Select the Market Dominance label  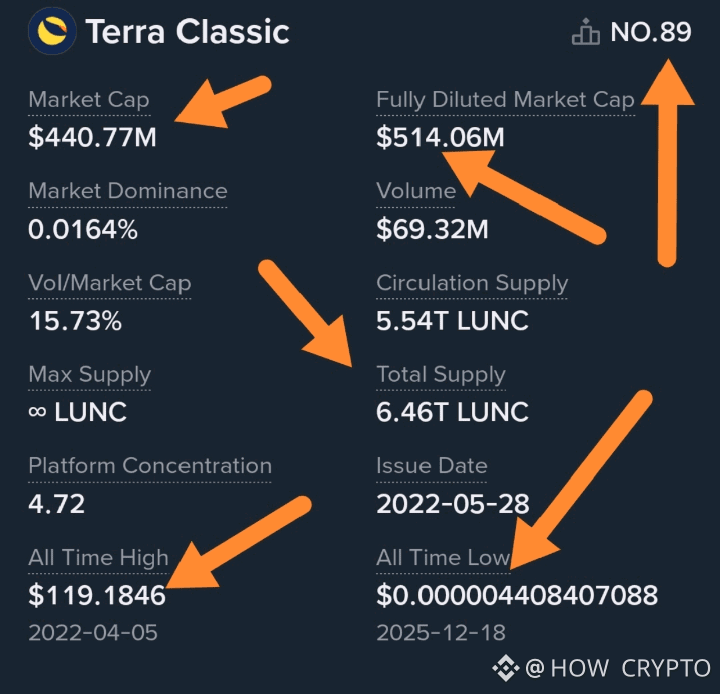pos(128,191)
